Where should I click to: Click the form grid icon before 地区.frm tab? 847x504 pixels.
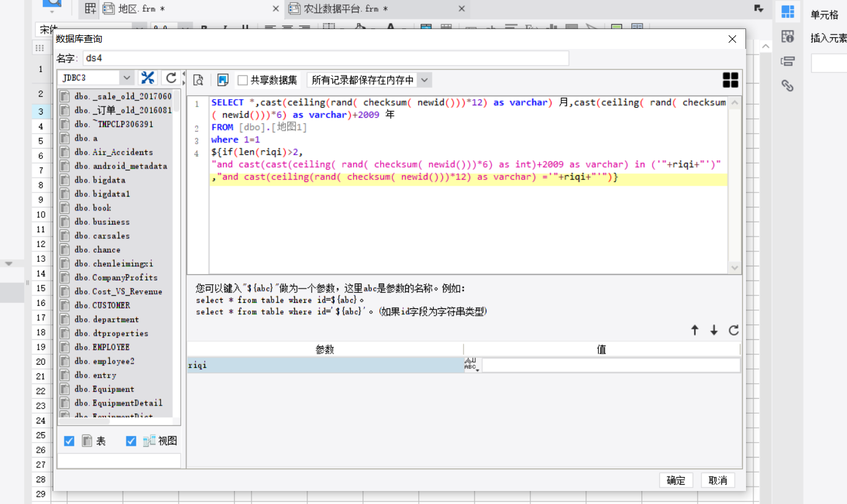90,9
